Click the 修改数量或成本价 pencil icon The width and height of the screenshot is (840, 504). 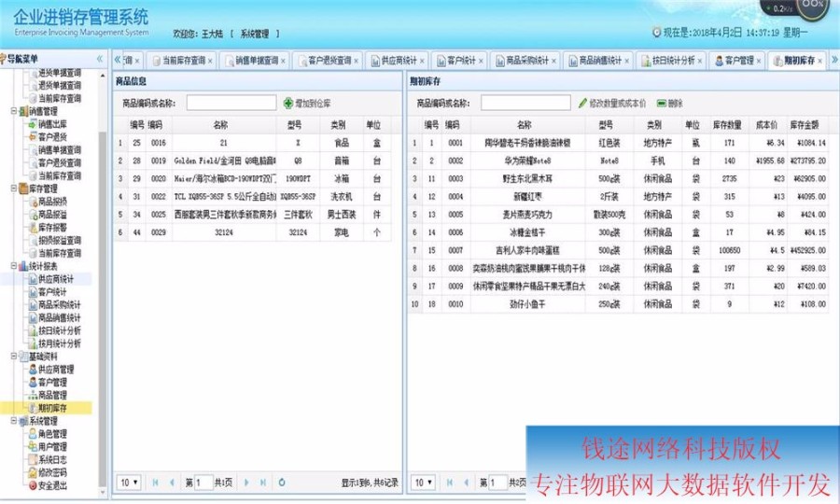click(583, 103)
